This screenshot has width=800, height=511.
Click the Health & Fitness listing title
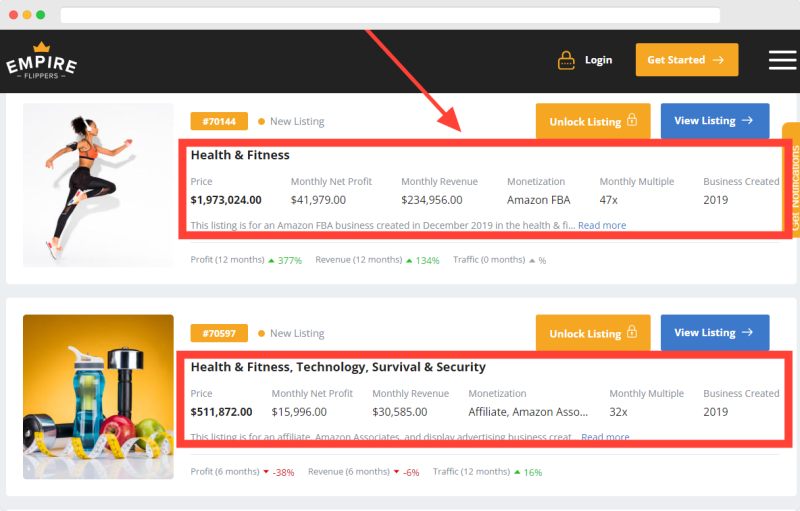click(x=240, y=155)
